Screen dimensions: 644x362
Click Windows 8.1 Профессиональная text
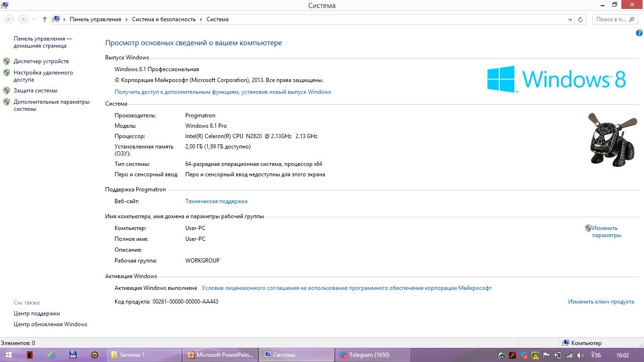tap(157, 69)
